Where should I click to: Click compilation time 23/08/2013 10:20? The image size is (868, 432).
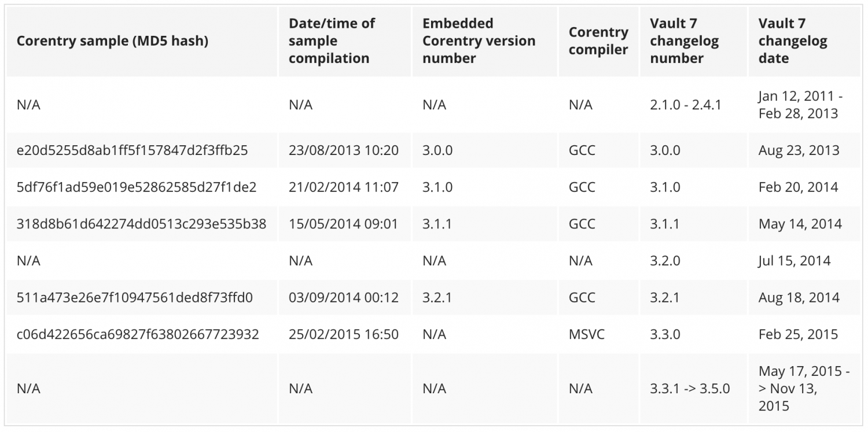[344, 150]
